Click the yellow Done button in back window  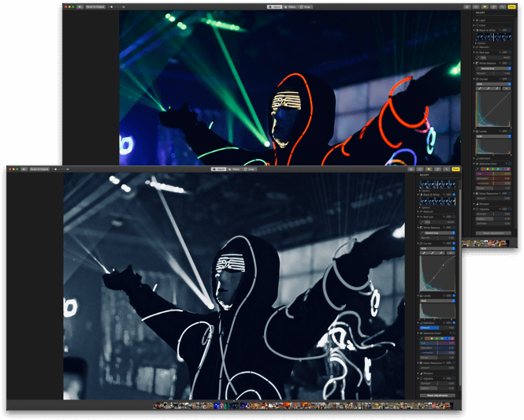click(x=511, y=6)
